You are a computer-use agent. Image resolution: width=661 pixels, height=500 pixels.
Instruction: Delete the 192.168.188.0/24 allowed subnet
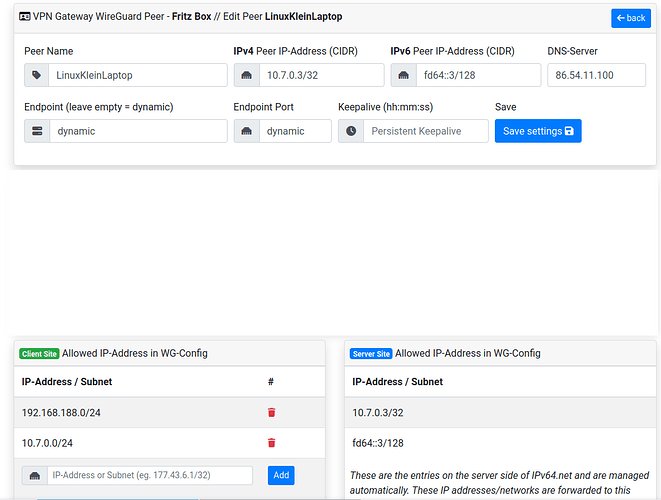pyautogui.click(x=271, y=412)
